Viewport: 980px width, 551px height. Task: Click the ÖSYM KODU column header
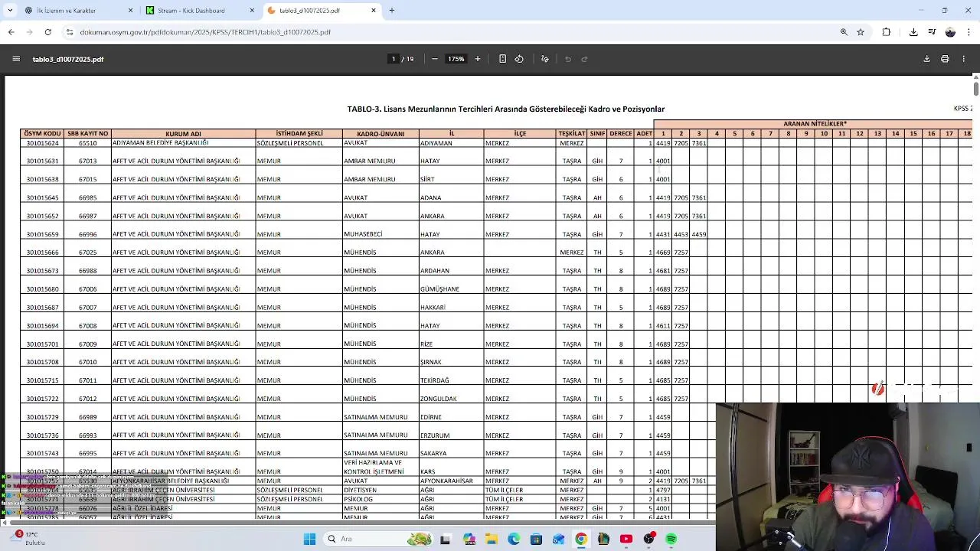click(42, 134)
